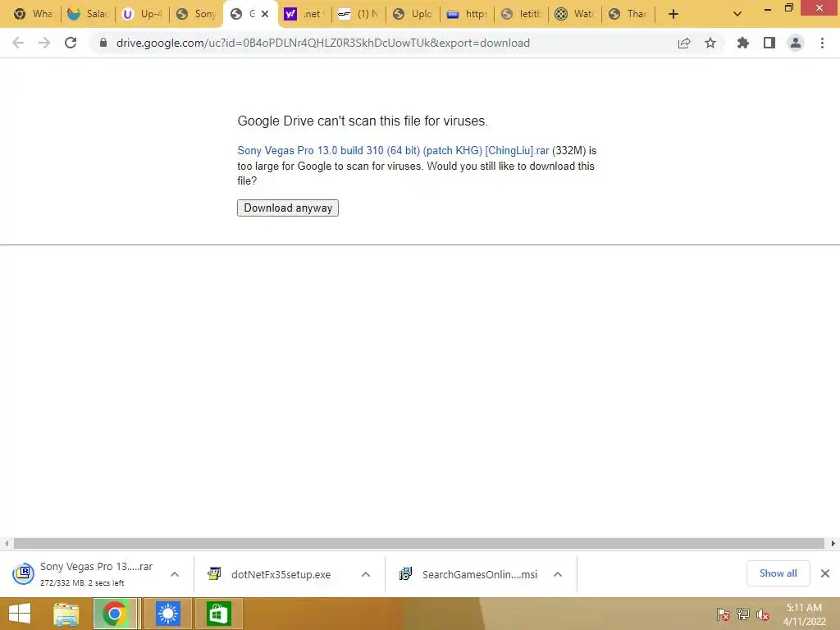Open the tab search chevron

[737, 14]
